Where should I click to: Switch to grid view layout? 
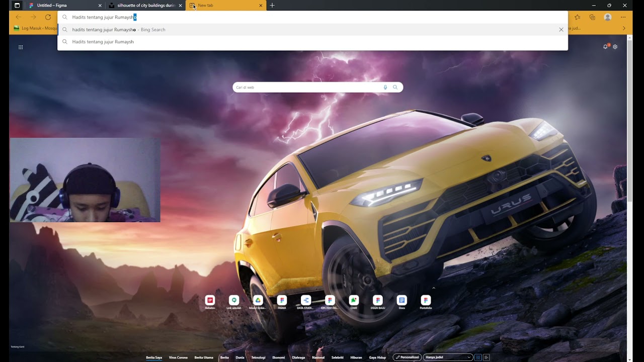(478, 357)
